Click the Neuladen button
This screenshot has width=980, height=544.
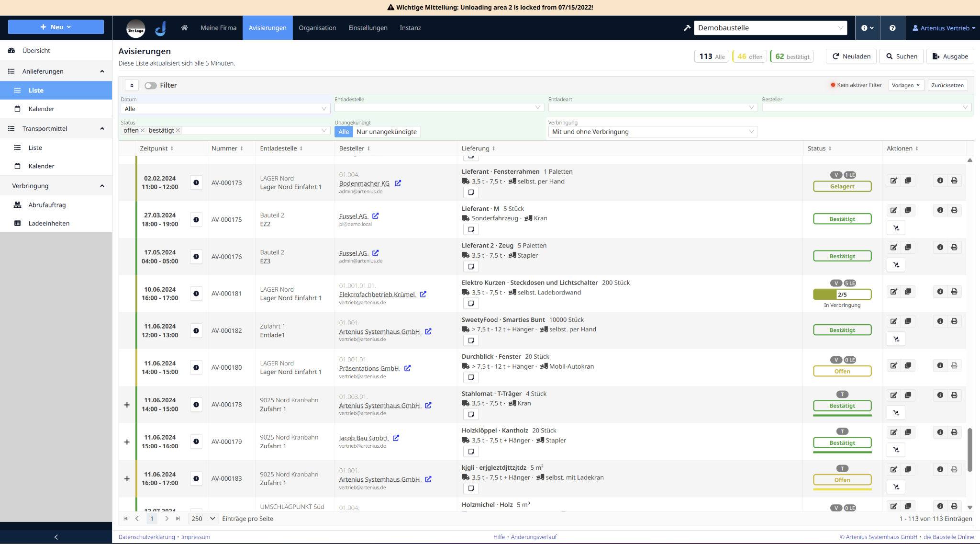851,57
